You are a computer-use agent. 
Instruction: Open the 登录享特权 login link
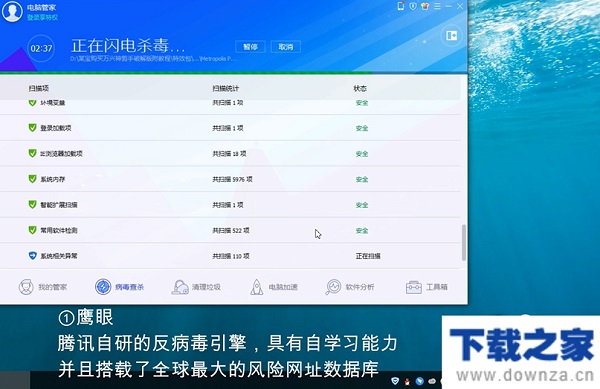pos(42,17)
